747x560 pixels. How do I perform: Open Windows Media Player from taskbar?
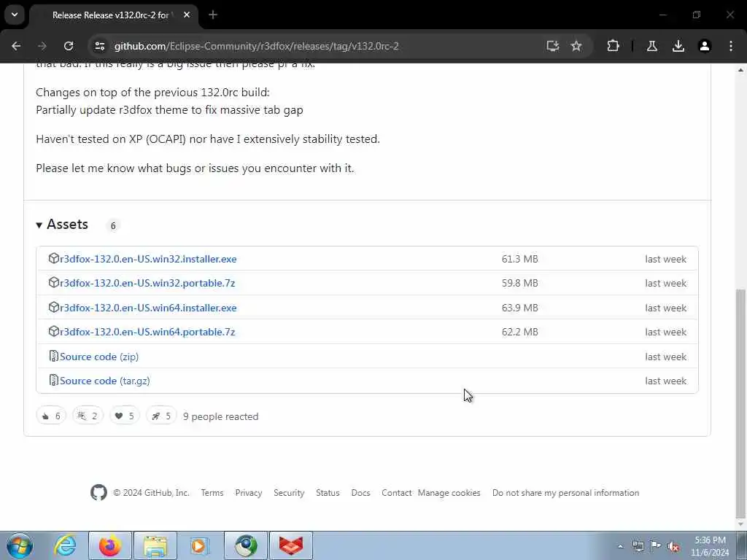199,545
